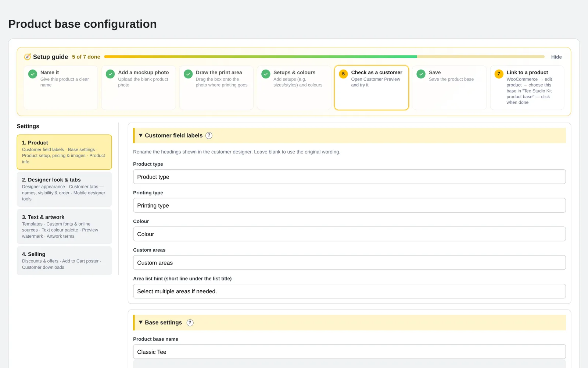Click the 'Product base configuration' page heading
The height and width of the screenshot is (368, 588).
click(x=82, y=24)
